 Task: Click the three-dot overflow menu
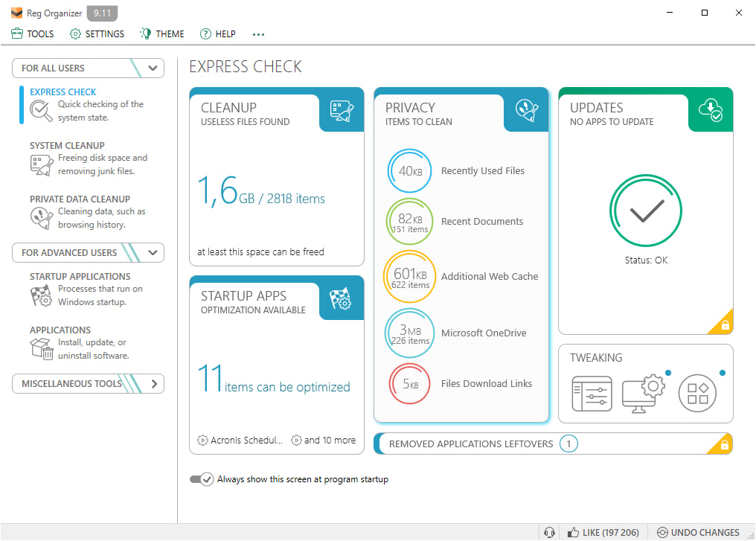(258, 34)
